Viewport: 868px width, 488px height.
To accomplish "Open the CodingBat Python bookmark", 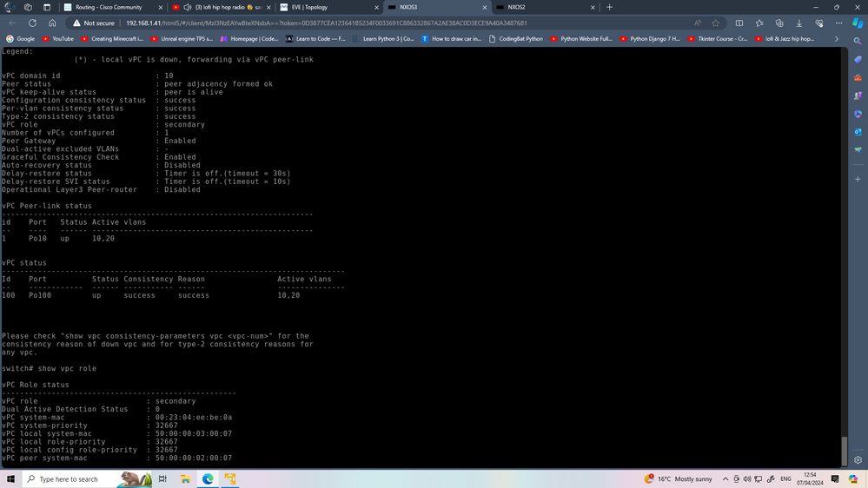I will 516,39.
